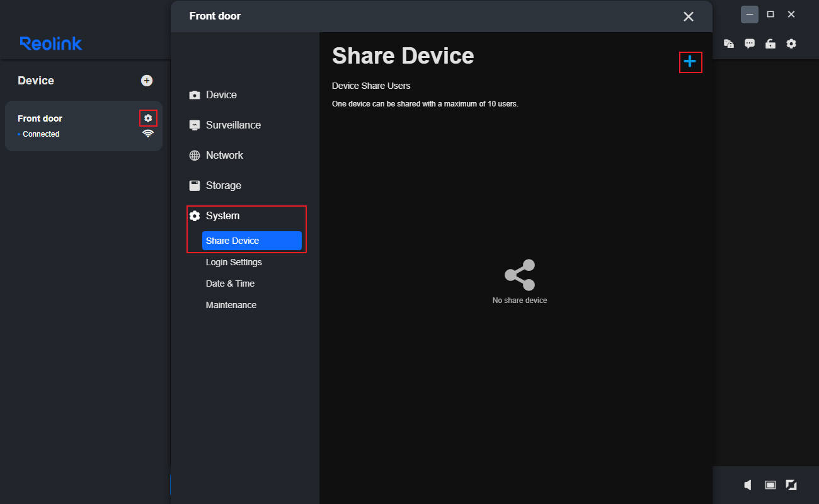
Task: Expand the Network settings section
Action: tap(224, 155)
